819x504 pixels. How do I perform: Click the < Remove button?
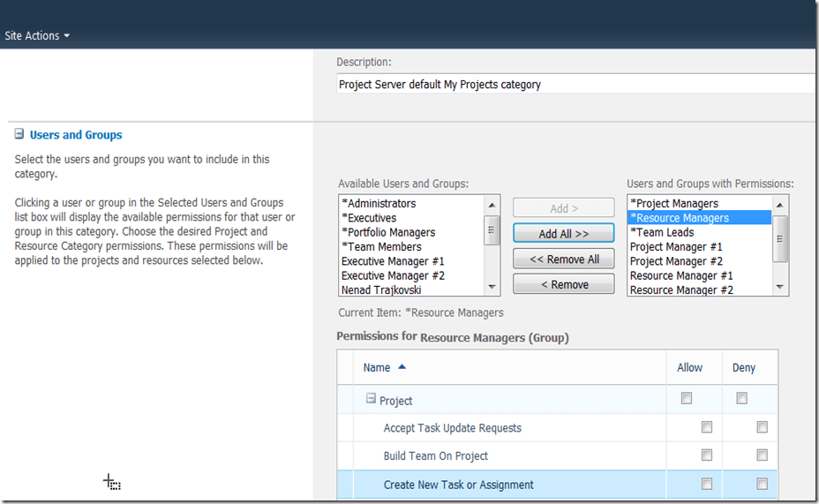tap(563, 284)
